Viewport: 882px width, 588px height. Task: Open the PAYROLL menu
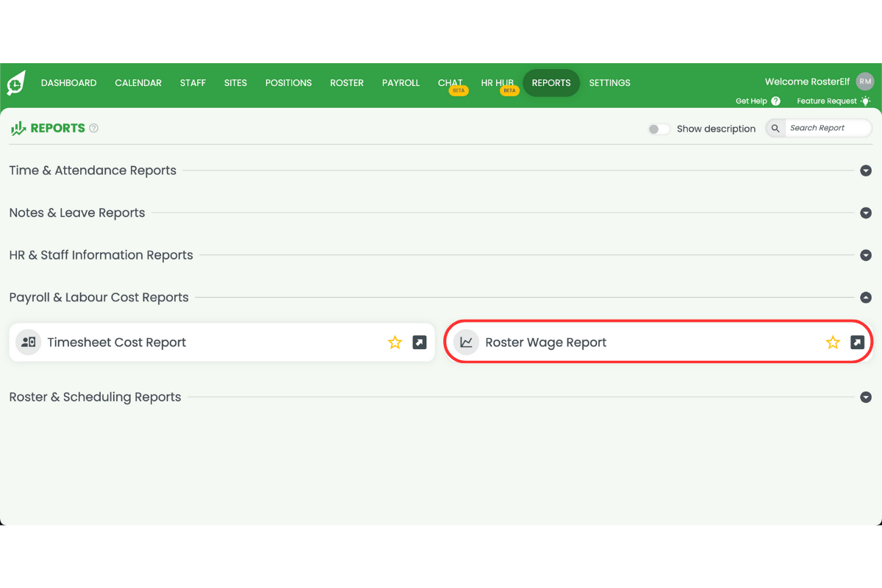tap(401, 82)
